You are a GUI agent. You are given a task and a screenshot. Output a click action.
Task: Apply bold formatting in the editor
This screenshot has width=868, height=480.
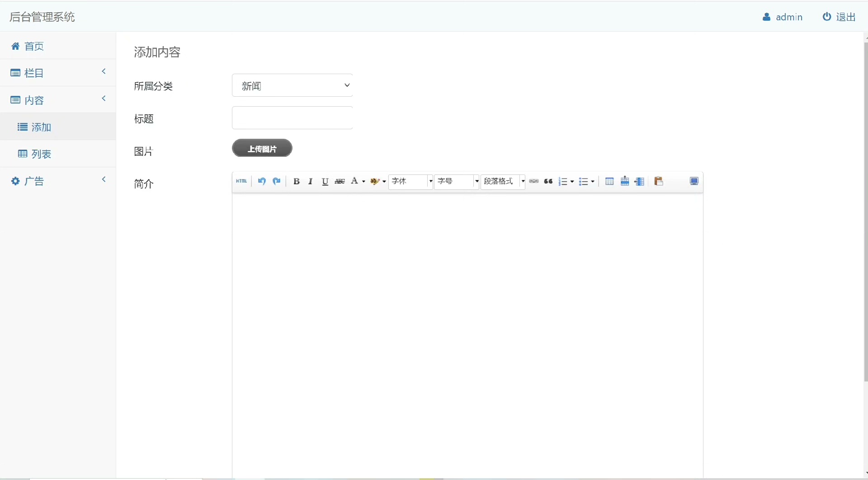click(x=297, y=181)
